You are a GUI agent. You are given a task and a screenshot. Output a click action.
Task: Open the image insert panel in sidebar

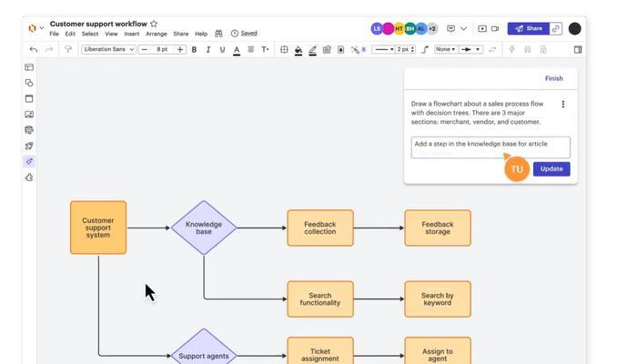29,114
